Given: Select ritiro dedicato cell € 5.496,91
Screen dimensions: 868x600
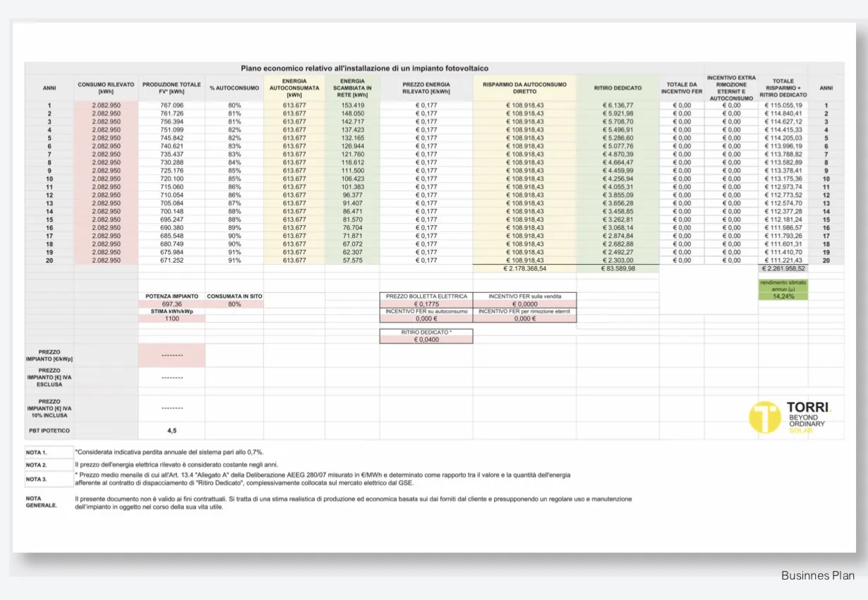Looking at the screenshot, I should 617,130.
